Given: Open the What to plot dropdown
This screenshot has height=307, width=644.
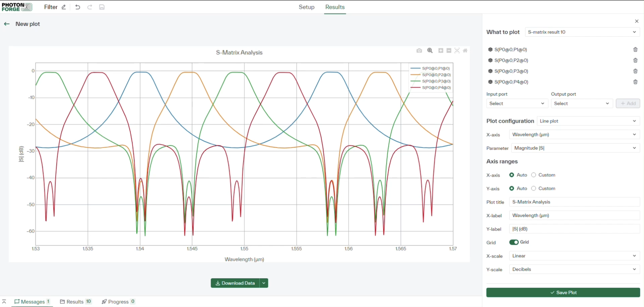Looking at the screenshot, I should (x=582, y=32).
